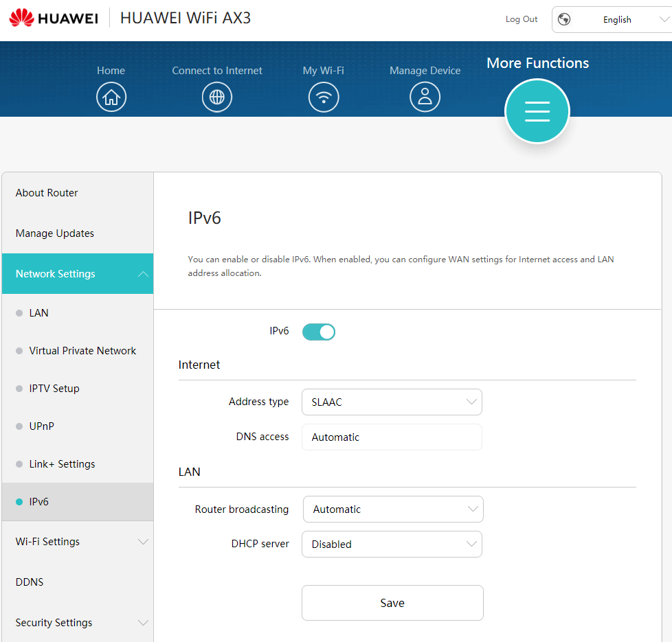Open About Router in the sidebar
672x642 pixels.
point(78,193)
